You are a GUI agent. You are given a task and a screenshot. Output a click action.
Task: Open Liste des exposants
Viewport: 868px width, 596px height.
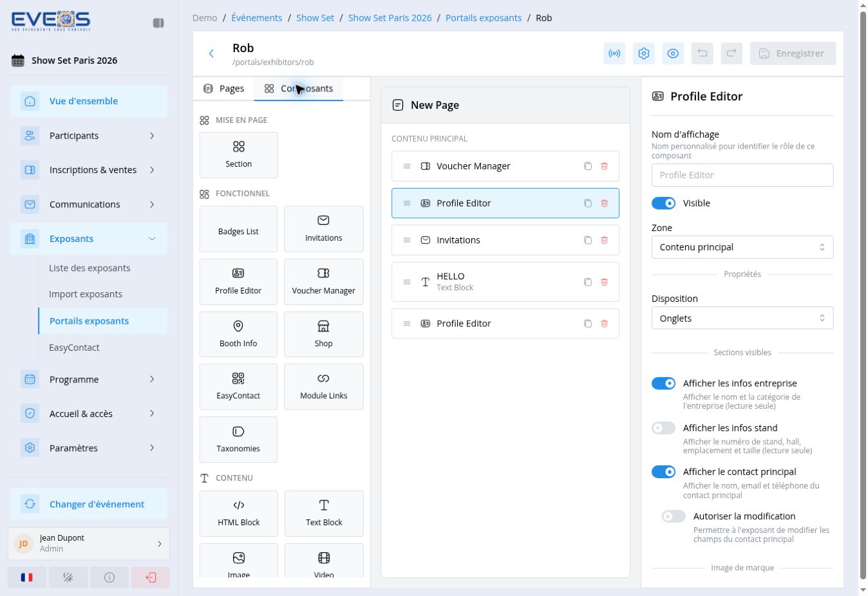[x=90, y=268]
